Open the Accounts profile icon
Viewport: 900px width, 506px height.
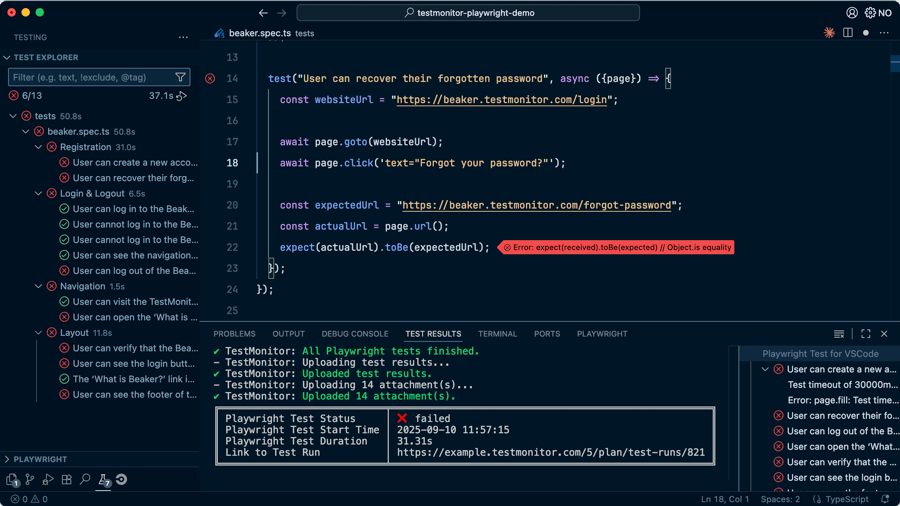point(852,13)
